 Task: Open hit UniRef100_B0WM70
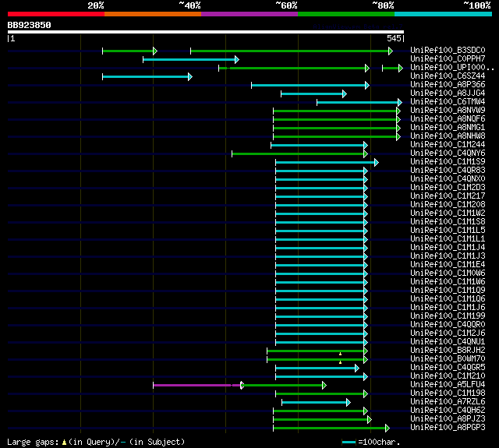(448, 359)
